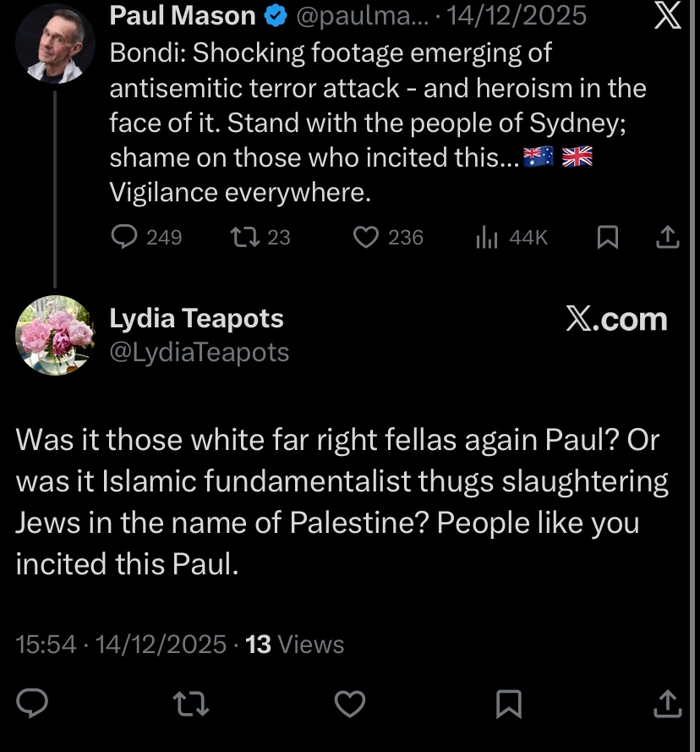Click the Paul Mason display name
Image resolution: width=700 pixels, height=752 pixels.
(x=183, y=16)
